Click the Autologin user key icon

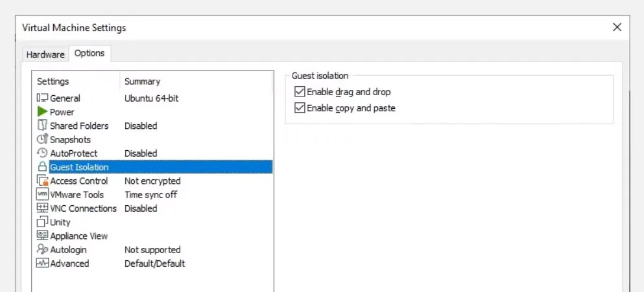pos(42,249)
